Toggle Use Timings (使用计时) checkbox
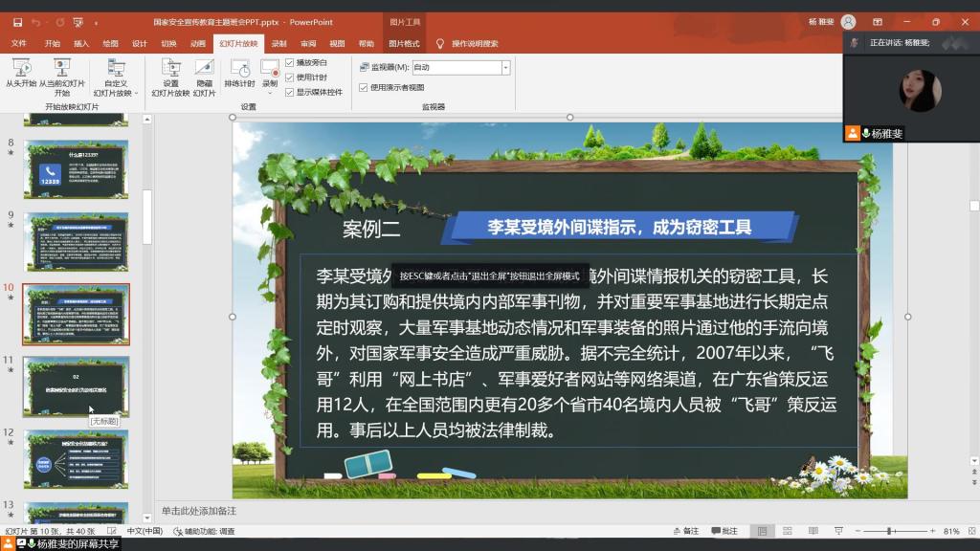 coord(290,77)
